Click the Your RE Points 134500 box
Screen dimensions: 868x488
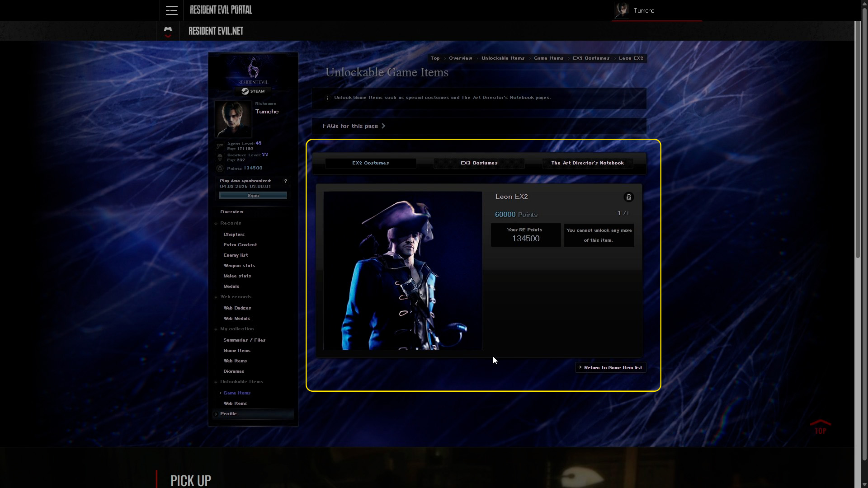(x=526, y=235)
